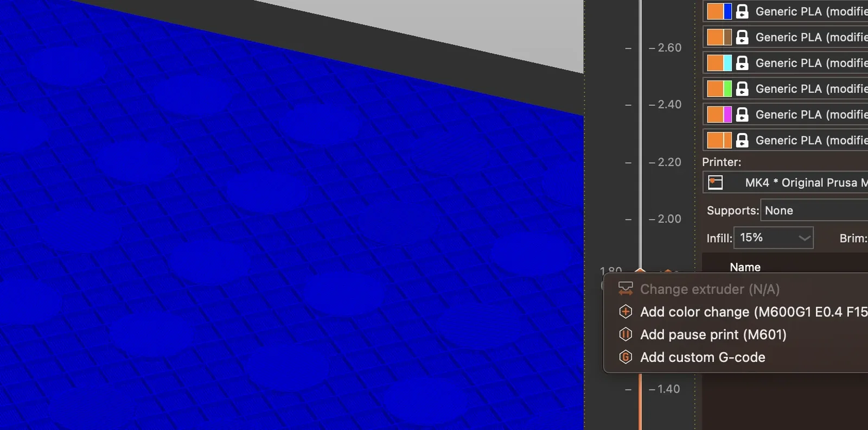Click layer slider track at 2.40 mark
The image size is (868, 430).
point(640,104)
